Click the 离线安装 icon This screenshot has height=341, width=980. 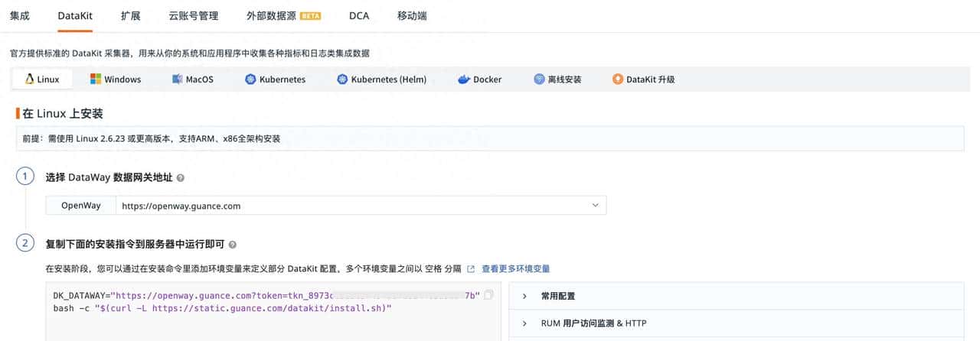pyautogui.click(x=539, y=80)
